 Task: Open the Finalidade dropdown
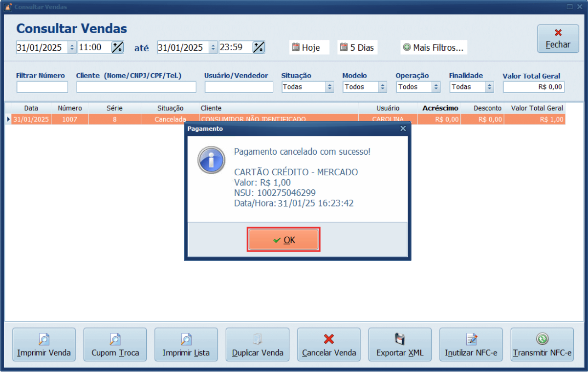(489, 86)
